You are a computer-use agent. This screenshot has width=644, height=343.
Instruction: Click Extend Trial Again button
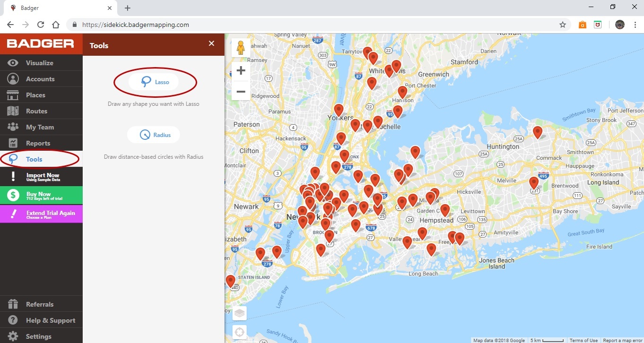[x=41, y=214]
